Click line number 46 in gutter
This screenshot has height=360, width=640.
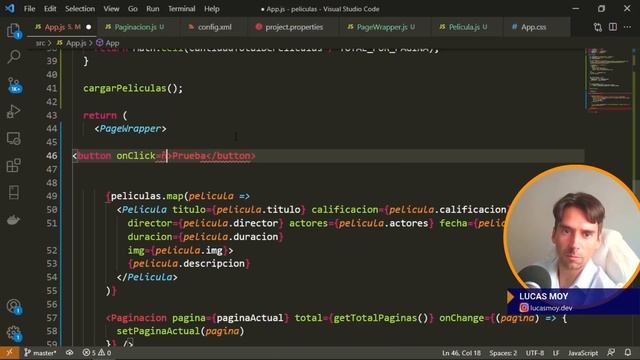point(52,156)
